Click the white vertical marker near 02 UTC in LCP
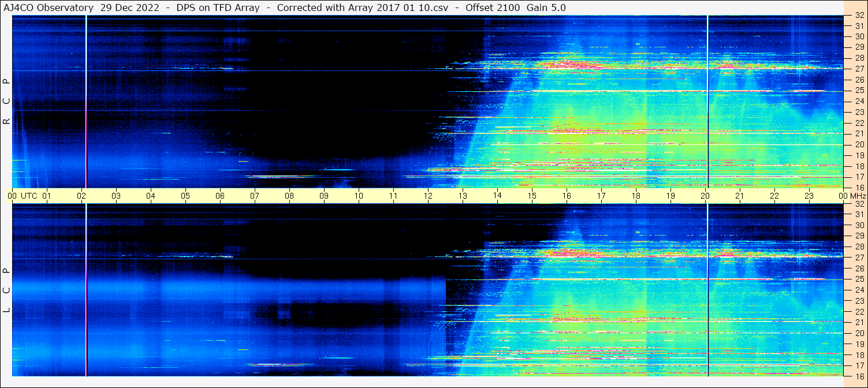868x388 pixels. (86, 290)
